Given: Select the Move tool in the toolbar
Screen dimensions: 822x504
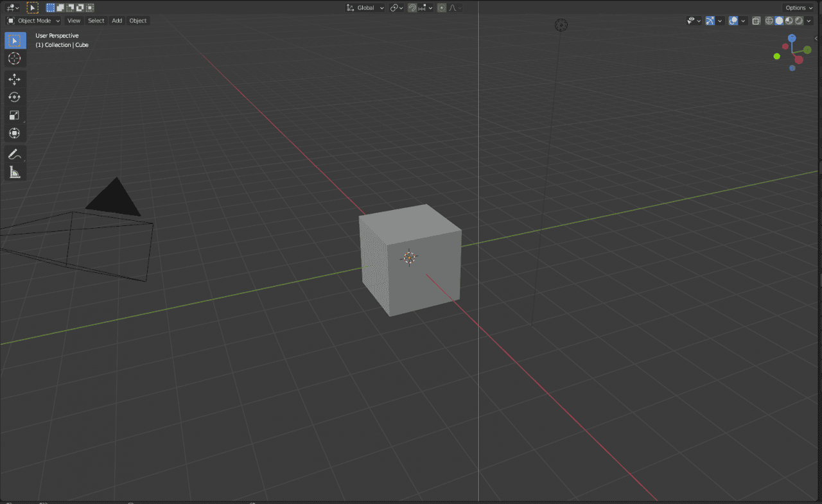Looking at the screenshot, I should point(15,79).
